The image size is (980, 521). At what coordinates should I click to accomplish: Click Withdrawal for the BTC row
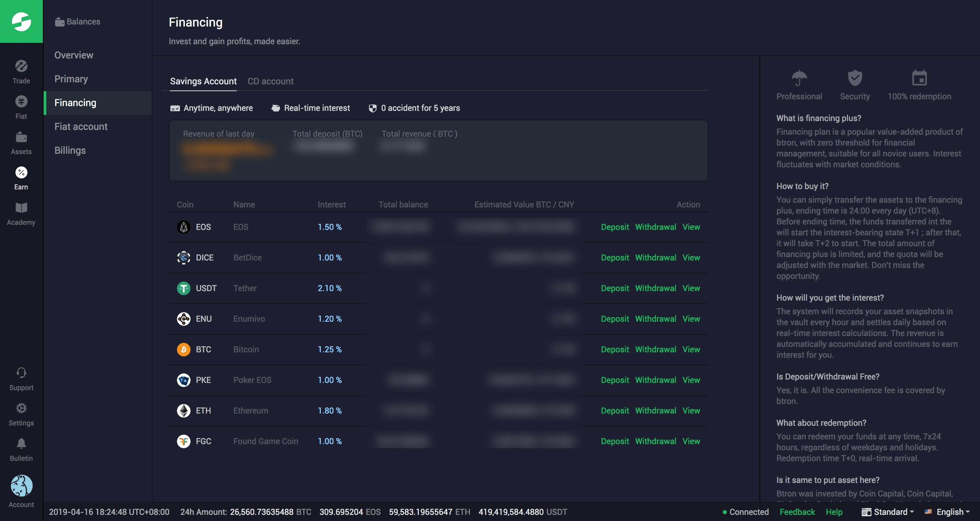[655, 350]
